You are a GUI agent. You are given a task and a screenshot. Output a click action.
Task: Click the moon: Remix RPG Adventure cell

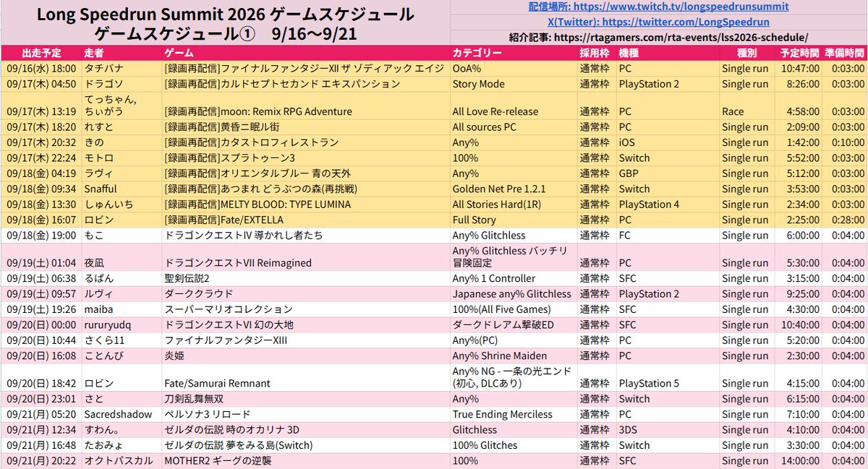[305, 105]
